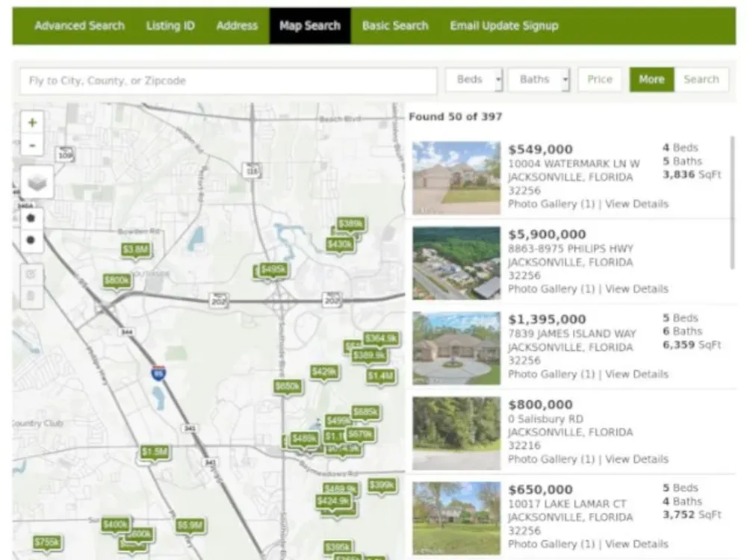Click the $400k map marker
The width and height of the screenshot is (747, 560).
[x=116, y=525]
